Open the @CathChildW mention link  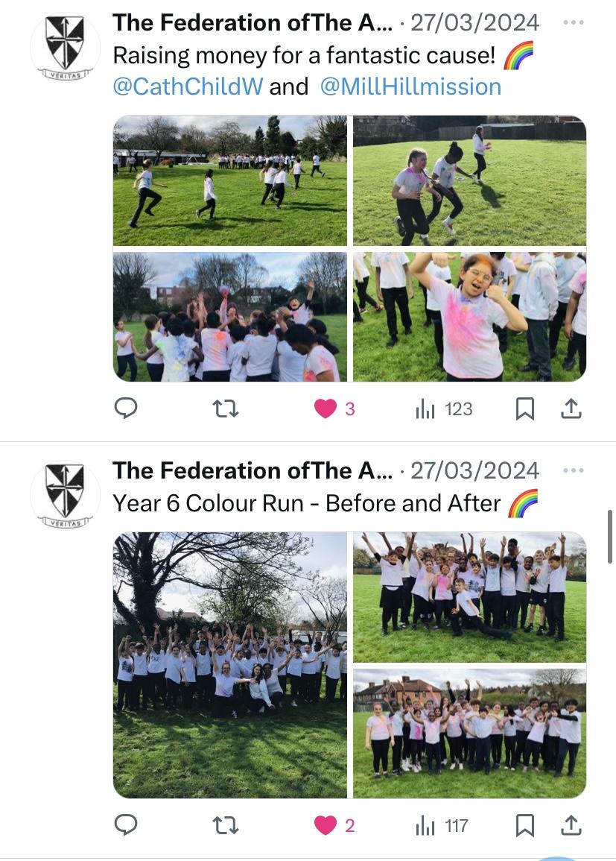point(188,86)
